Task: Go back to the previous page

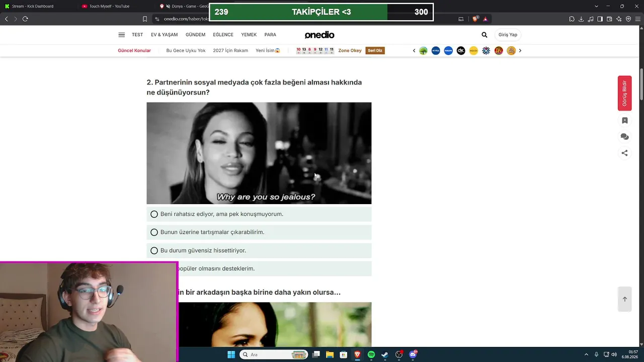Action: point(7,19)
